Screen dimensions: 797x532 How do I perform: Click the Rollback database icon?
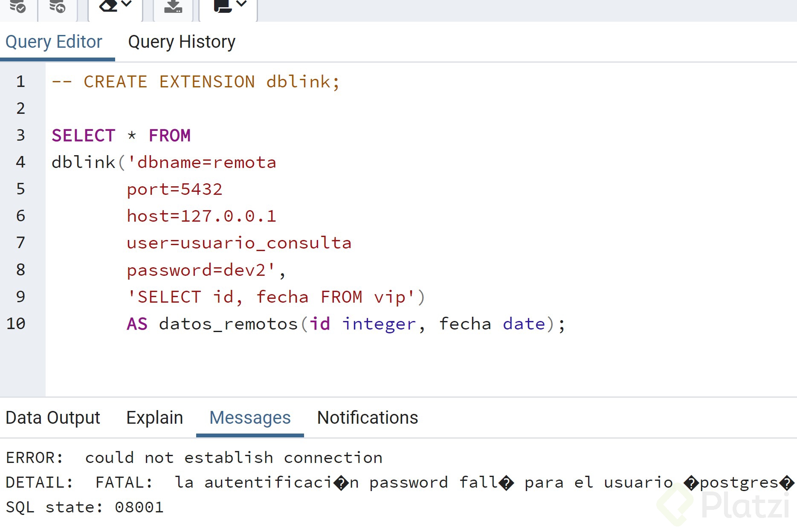[x=57, y=6]
